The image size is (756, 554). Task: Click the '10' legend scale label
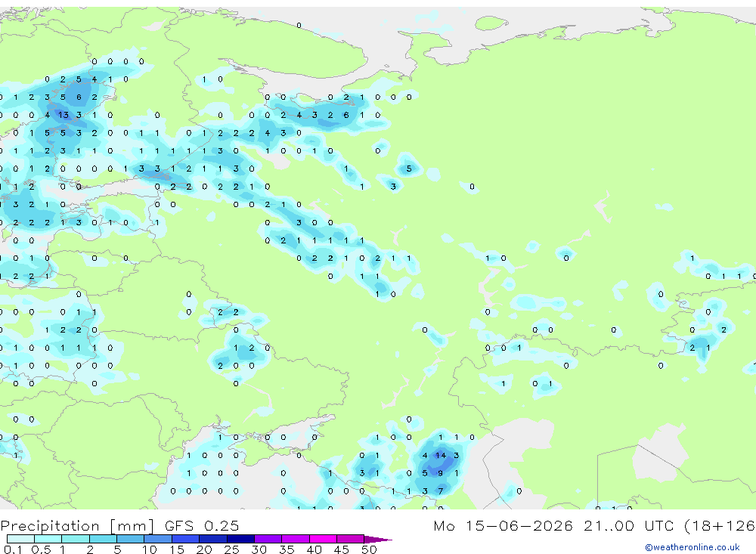pyautogui.click(x=150, y=549)
